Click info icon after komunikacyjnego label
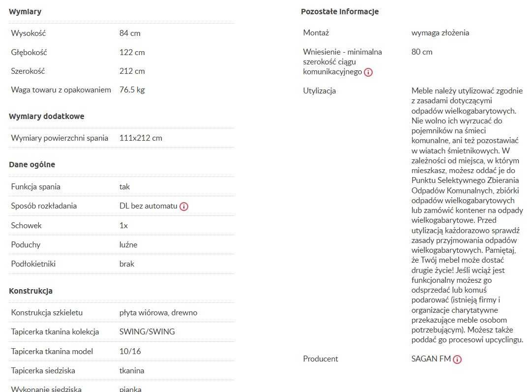This screenshot has width=532, height=392. pos(368,72)
